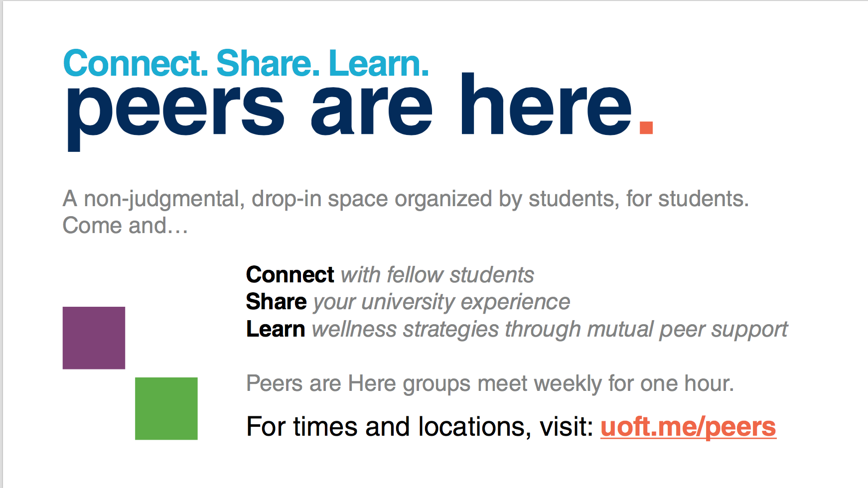Click the purple square graphic
The image size is (868, 488).
click(x=94, y=338)
